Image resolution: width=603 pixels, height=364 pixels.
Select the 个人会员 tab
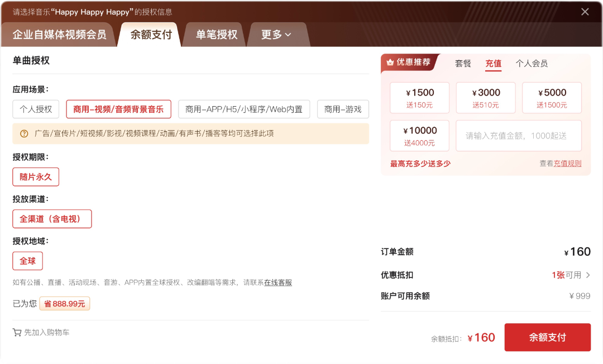(532, 64)
